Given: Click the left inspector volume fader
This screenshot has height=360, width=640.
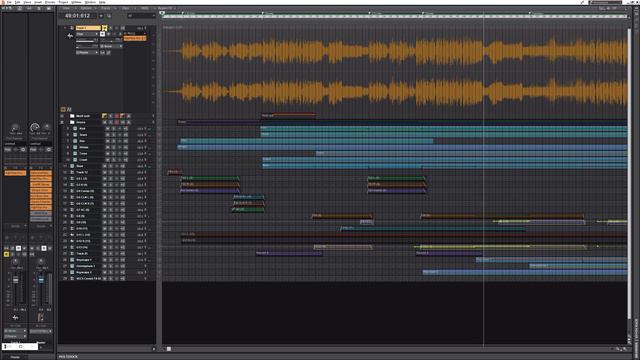Looking at the screenshot, I should click(x=16, y=280).
